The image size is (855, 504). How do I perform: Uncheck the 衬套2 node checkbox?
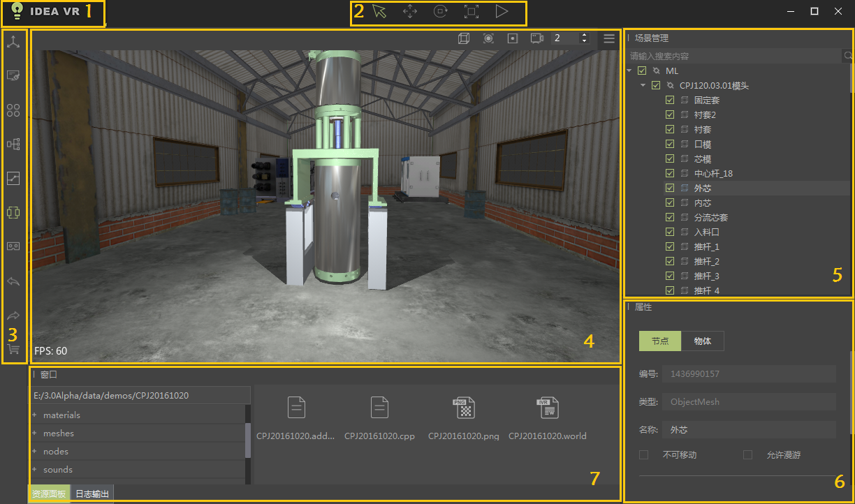click(x=670, y=114)
